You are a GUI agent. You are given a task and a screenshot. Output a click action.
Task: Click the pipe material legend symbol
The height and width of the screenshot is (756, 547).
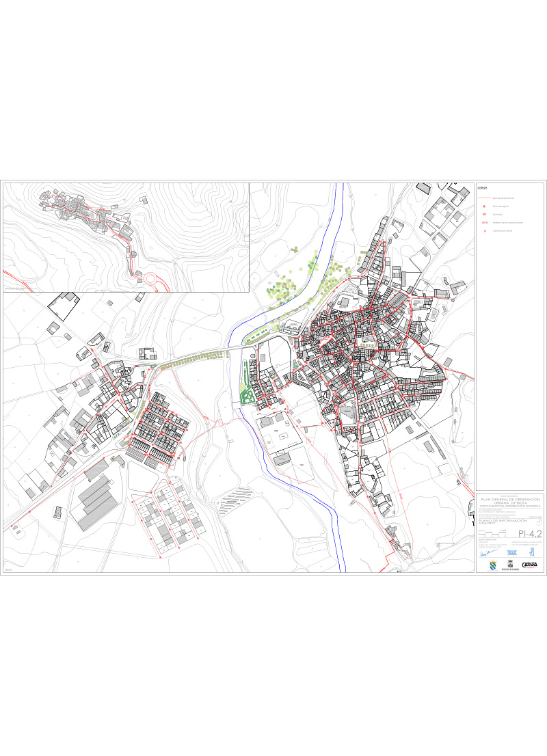(484, 222)
